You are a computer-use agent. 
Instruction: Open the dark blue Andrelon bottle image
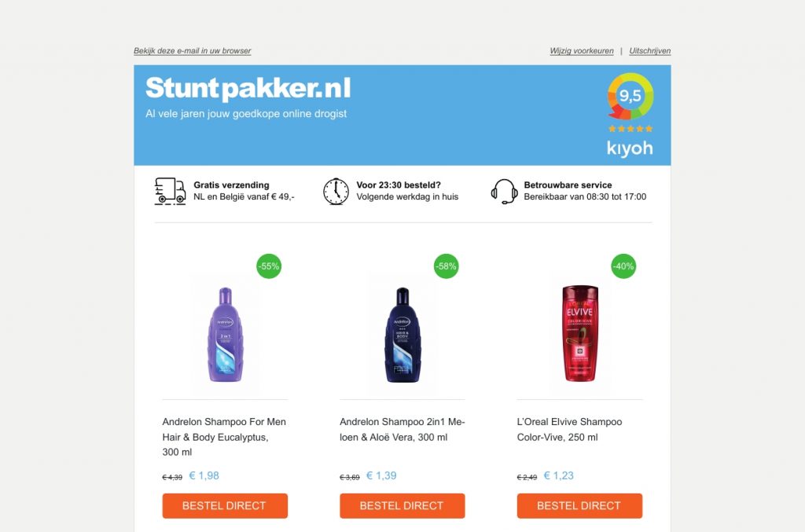[x=402, y=335]
